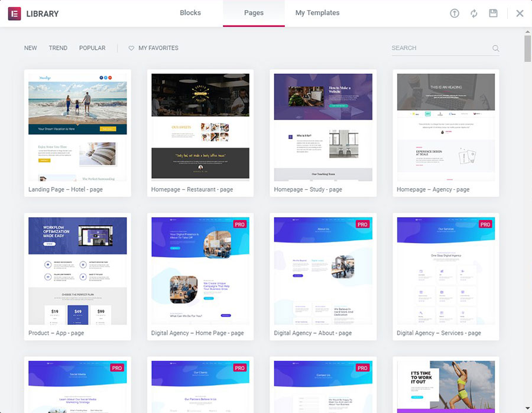Sync the template library with refresh icon

pos(473,12)
